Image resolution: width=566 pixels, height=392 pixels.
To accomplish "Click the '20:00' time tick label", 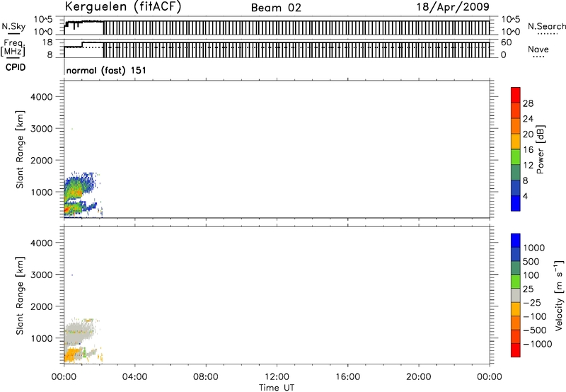I will coord(418,377).
